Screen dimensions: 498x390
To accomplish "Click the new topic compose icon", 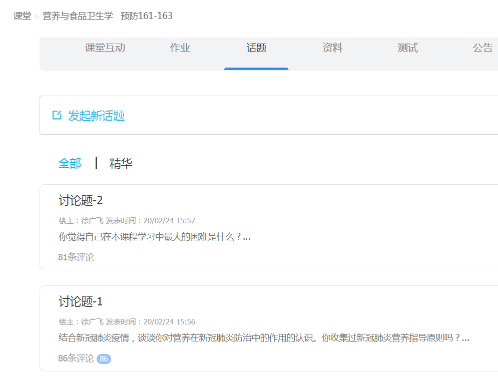I will tap(57, 115).
